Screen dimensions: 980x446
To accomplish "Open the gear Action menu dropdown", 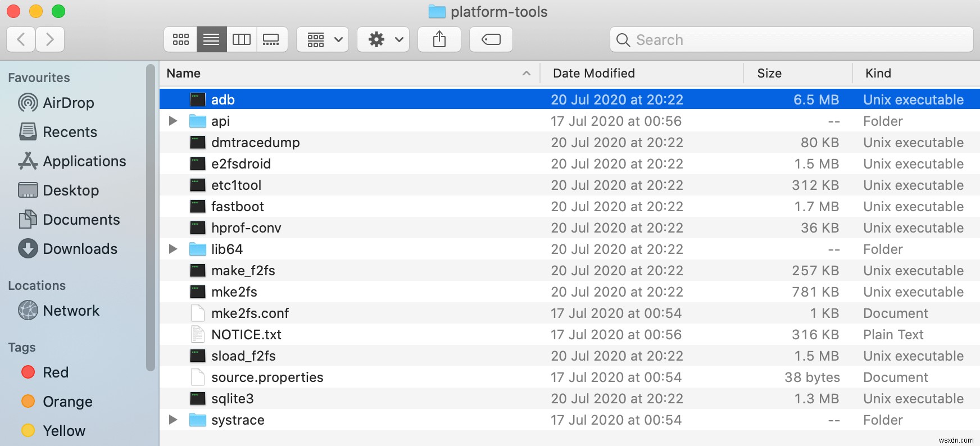I will [x=383, y=39].
